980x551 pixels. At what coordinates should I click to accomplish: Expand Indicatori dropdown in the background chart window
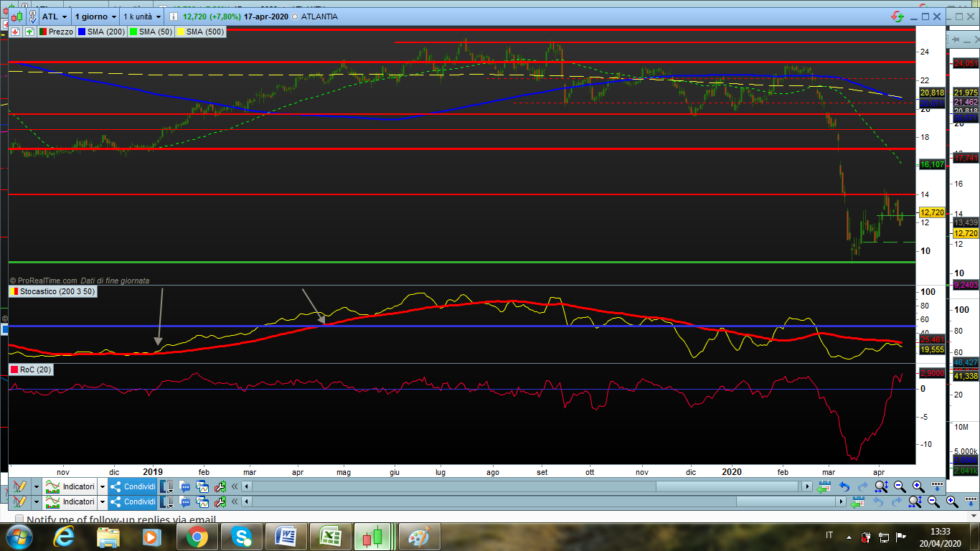point(102,501)
